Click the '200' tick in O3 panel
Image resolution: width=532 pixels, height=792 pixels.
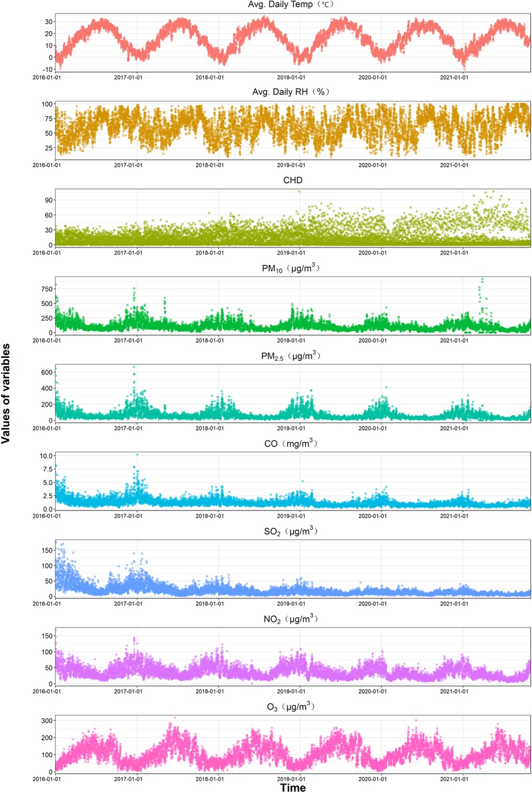click(x=47, y=738)
